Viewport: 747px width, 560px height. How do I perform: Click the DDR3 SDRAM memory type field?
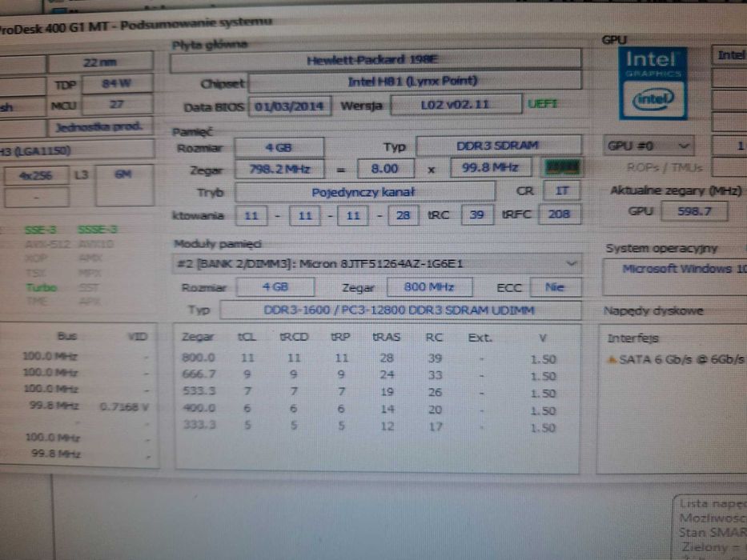point(498,146)
